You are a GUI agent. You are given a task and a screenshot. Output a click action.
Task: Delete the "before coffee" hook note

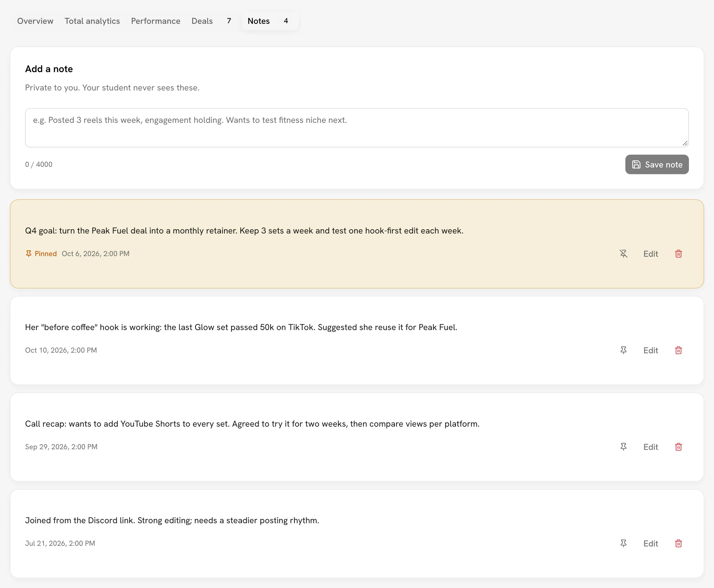(x=678, y=350)
